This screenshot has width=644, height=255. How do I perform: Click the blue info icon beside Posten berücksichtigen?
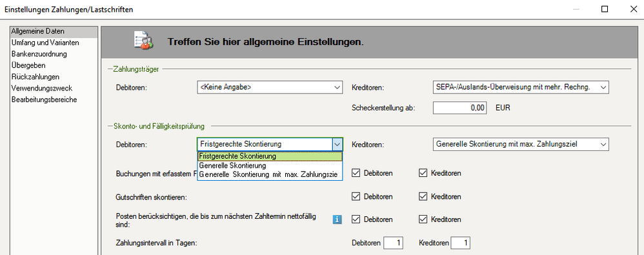click(337, 219)
